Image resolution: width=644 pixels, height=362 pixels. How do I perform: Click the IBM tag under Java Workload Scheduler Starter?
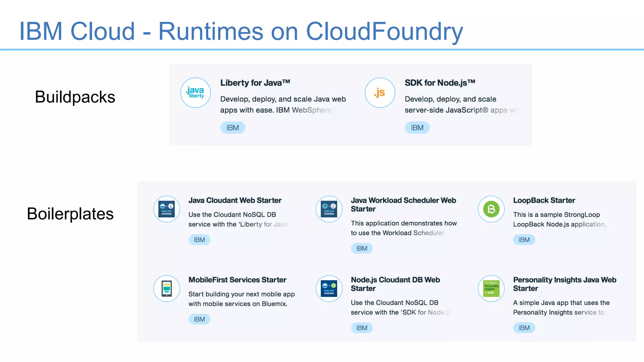coord(362,249)
